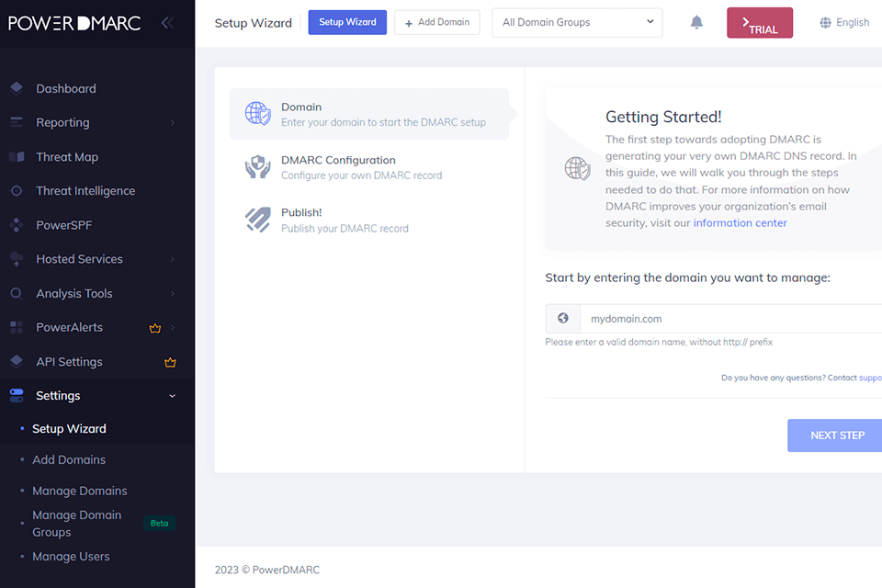The width and height of the screenshot is (882, 588).
Task: Click the Threat Intelligence sidebar icon
Action: (17, 191)
